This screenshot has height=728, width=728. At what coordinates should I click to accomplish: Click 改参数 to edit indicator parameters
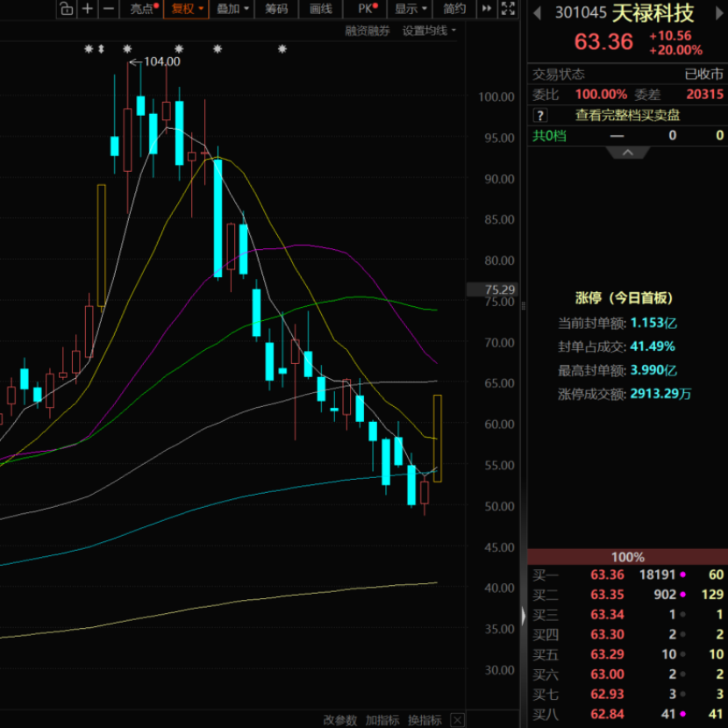coord(339,720)
